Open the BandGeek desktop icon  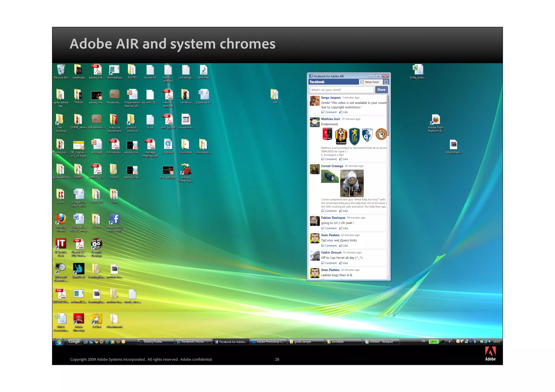(x=79, y=271)
